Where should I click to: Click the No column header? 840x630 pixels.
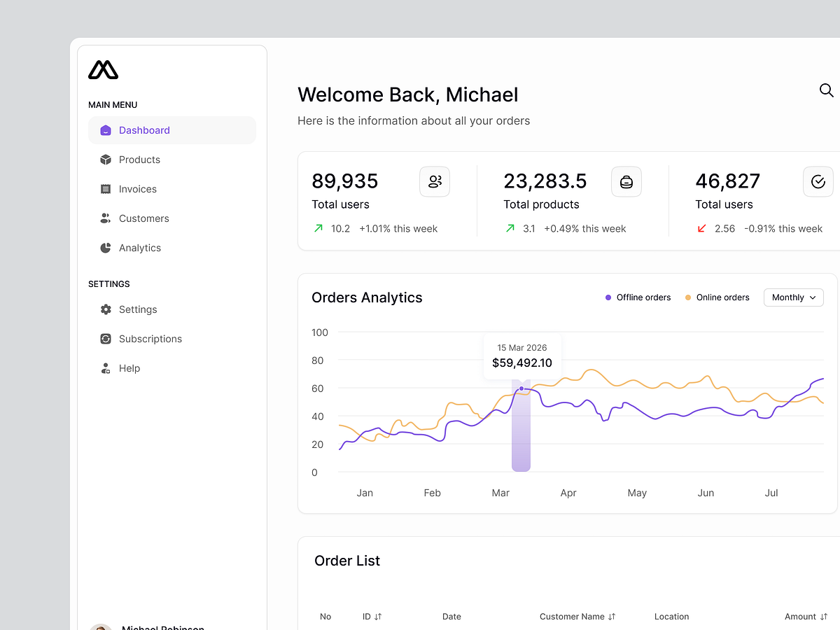click(x=325, y=617)
